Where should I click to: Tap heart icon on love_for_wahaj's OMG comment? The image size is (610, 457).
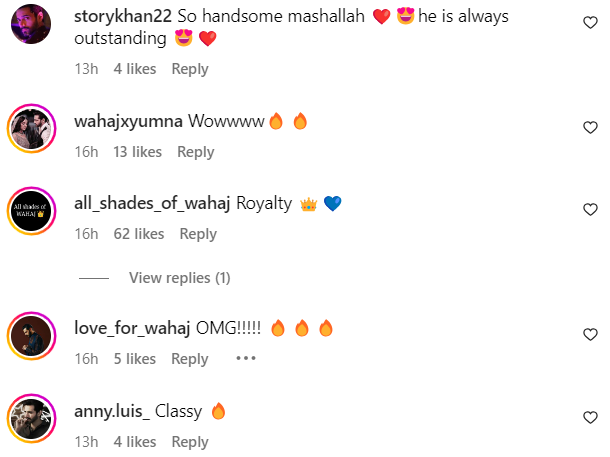coord(590,334)
